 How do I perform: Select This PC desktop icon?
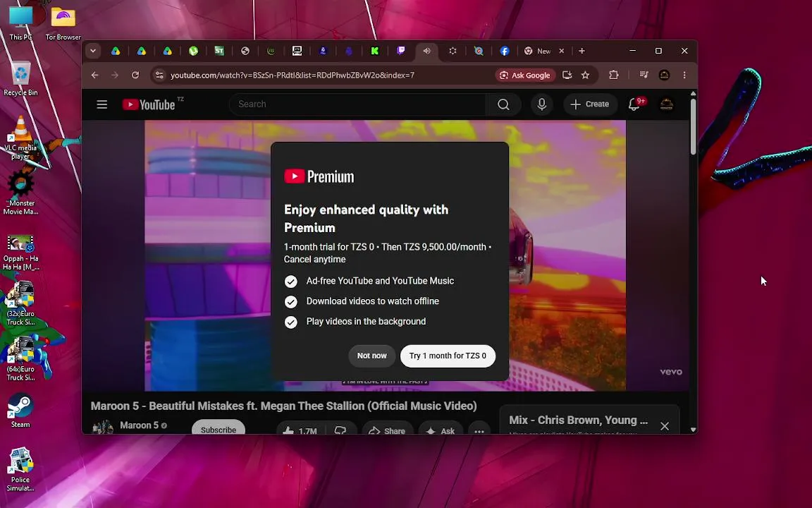pyautogui.click(x=20, y=23)
